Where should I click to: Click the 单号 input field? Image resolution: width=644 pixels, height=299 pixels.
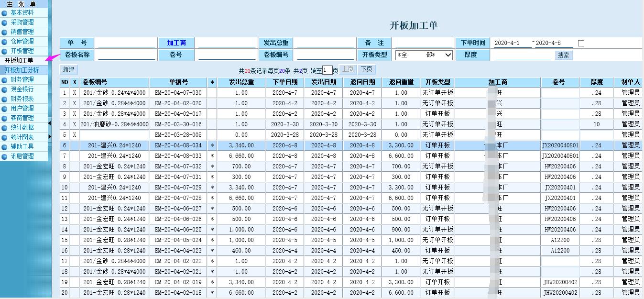coord(127,43)
